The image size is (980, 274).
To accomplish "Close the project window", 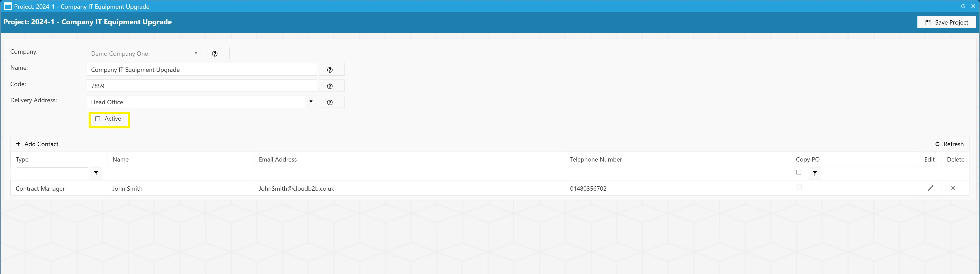I will (973, 6).
